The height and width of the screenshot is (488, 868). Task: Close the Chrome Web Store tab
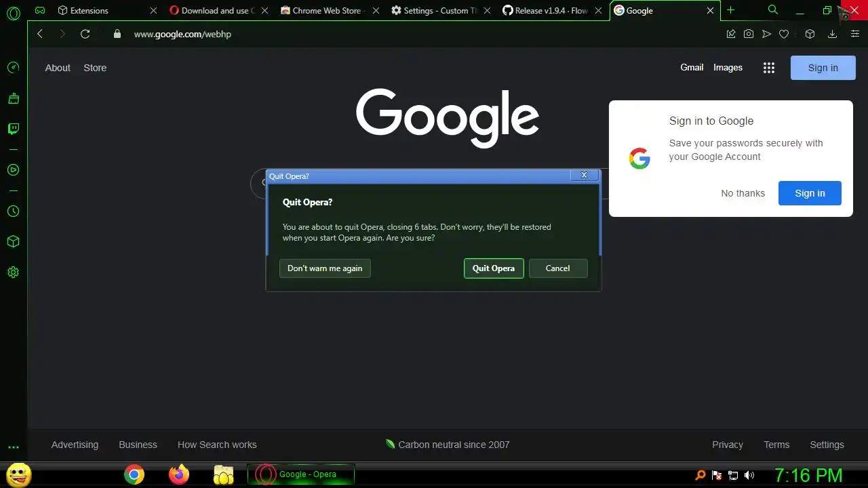[376, 11]
